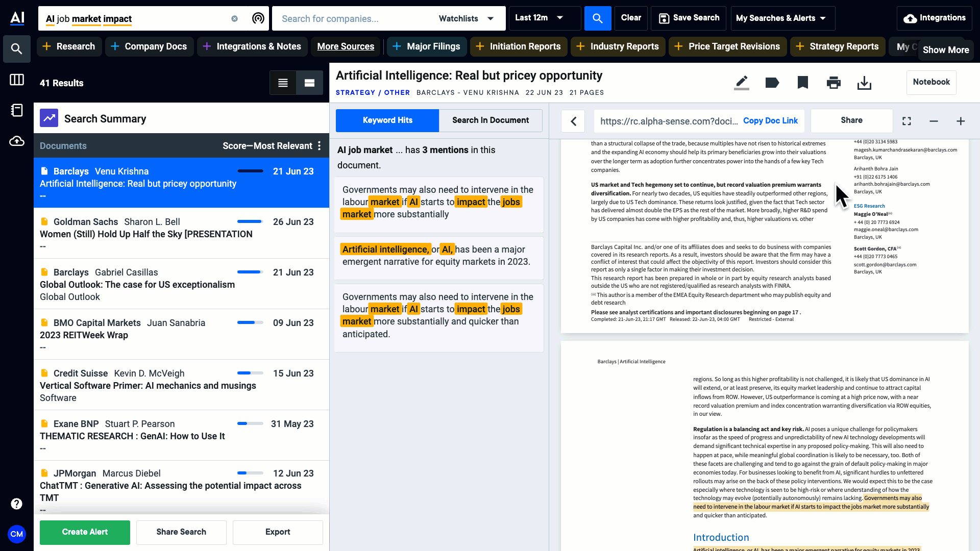
Task: Add the Industry Reports filter
Action: [x=618, y=46]
